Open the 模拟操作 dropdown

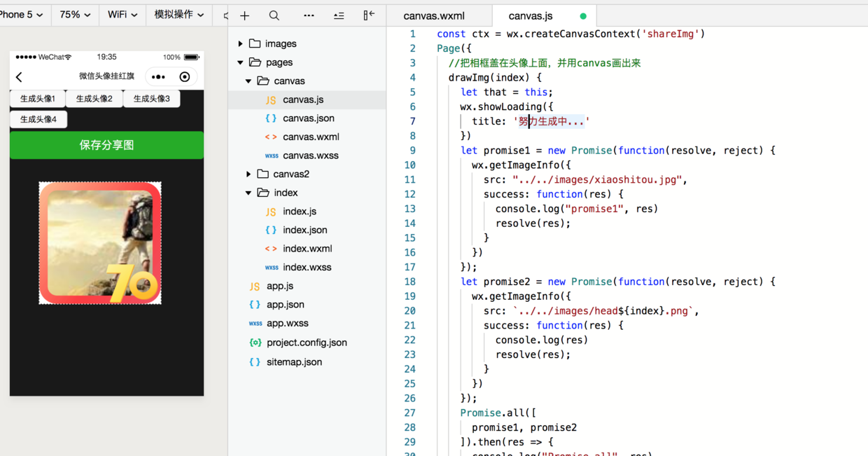tap(178, 15)
